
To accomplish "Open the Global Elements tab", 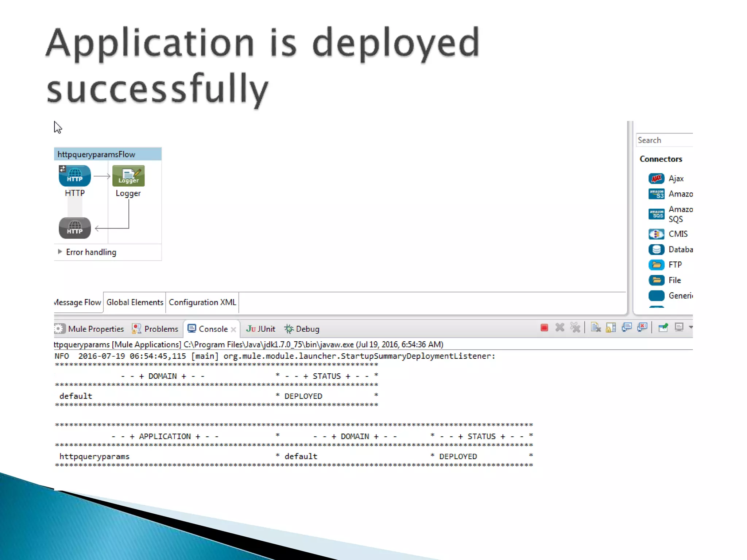I will tap(135, 302).
